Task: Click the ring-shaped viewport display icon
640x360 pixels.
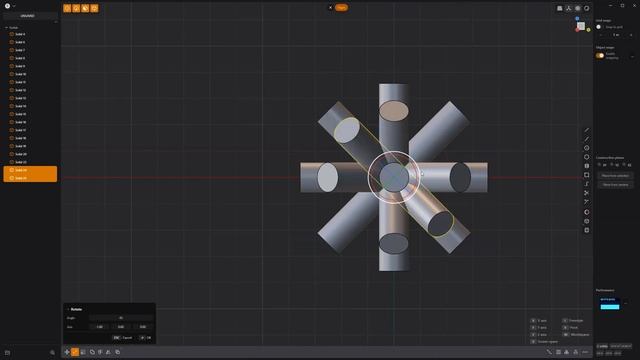Action: pyautogui.click(x=587, y=8)
